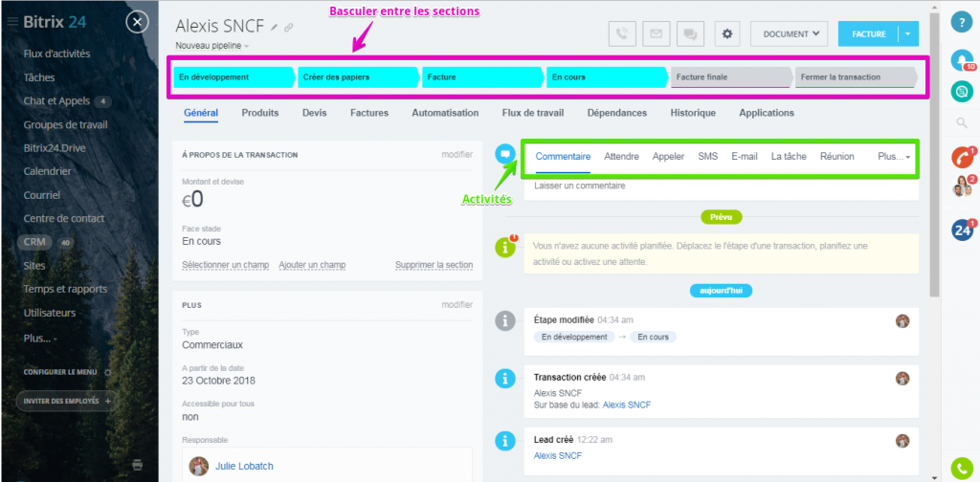Click modifier in À propos de la transaction
Image resolution: width=980 pixels, height=482 pixels.
[x=457, y=154]
